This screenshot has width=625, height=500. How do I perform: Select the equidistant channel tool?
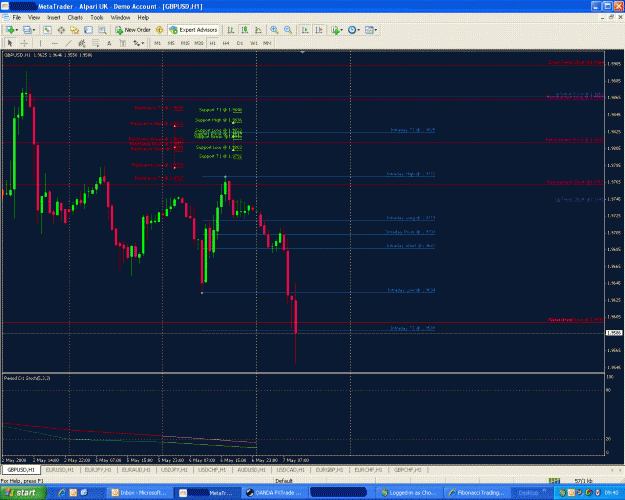[82, 43]
